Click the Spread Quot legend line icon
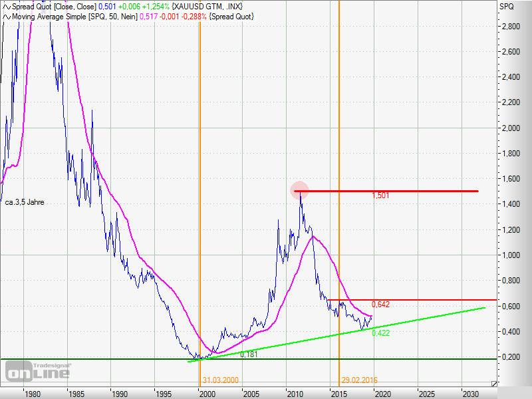 [7, 7]
